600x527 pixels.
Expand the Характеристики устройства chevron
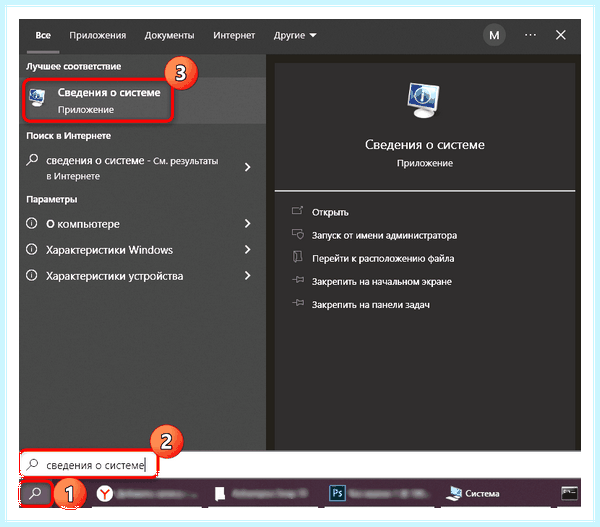pyautogui.click(x=248, y=276)
